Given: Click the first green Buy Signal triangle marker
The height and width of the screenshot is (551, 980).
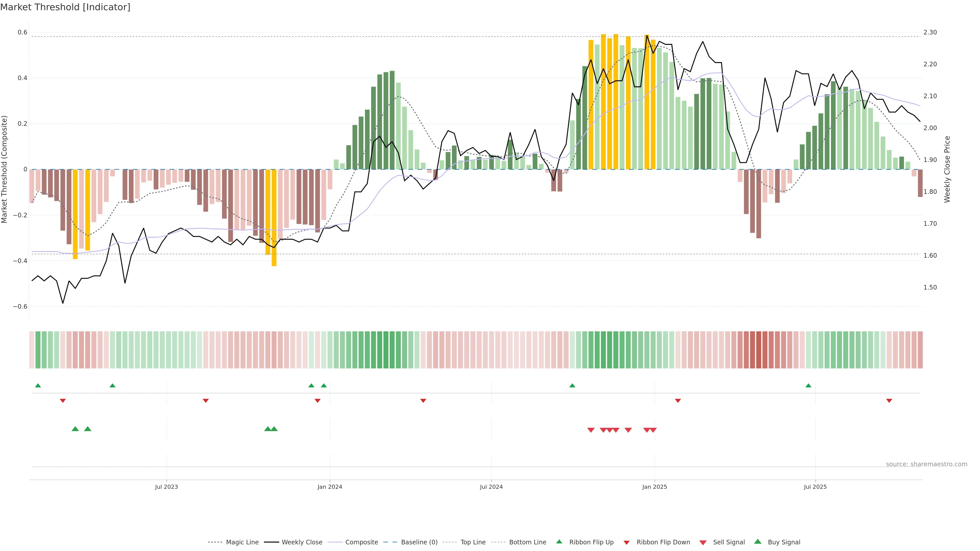Looking at the screenshot, I should 75,429.
